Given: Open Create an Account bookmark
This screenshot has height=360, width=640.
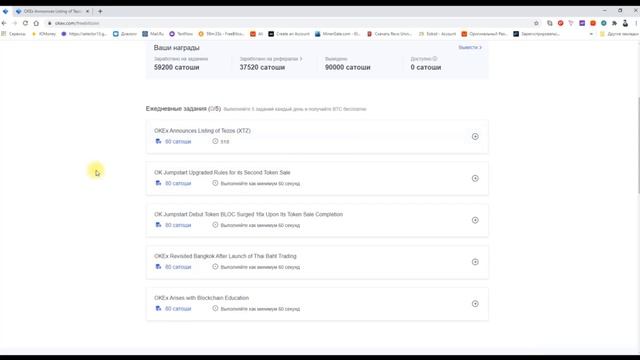Looking at the screenshot, I should click(x=289, y=34).
